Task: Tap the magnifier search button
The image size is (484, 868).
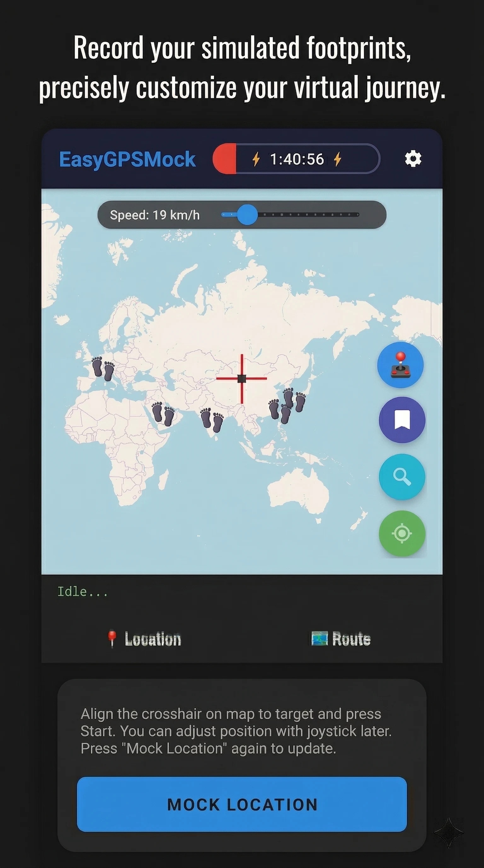Action: (x=402, y=477)
